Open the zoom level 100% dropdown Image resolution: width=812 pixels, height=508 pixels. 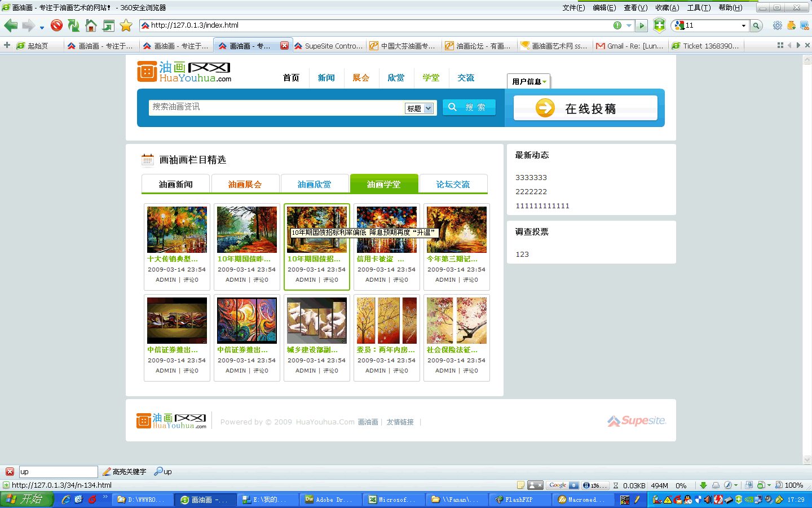tap(789, 485)
